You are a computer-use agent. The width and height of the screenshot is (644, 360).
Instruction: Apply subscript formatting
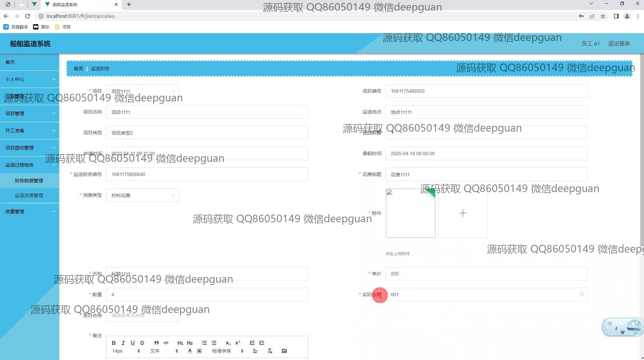click(x=228, y=343)
